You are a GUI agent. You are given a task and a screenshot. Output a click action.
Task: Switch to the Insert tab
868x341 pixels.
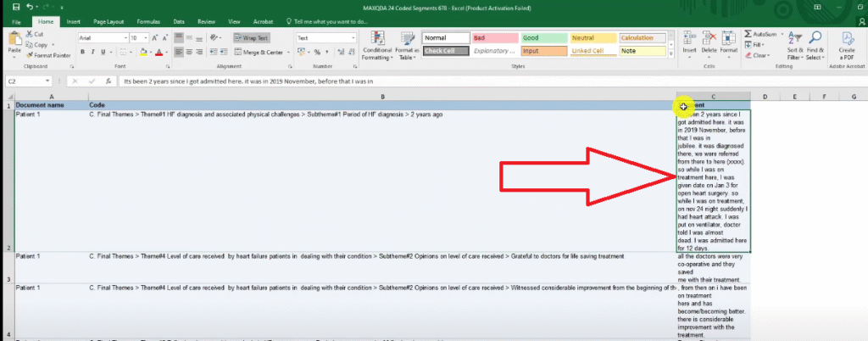click(x=74, y=21)
